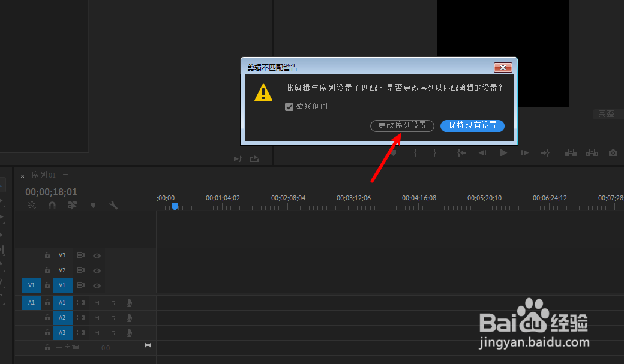This screenshot has height=364, width=624.
Task: Mute audio track A2 with the M button
Action: (x=97, y=317)
